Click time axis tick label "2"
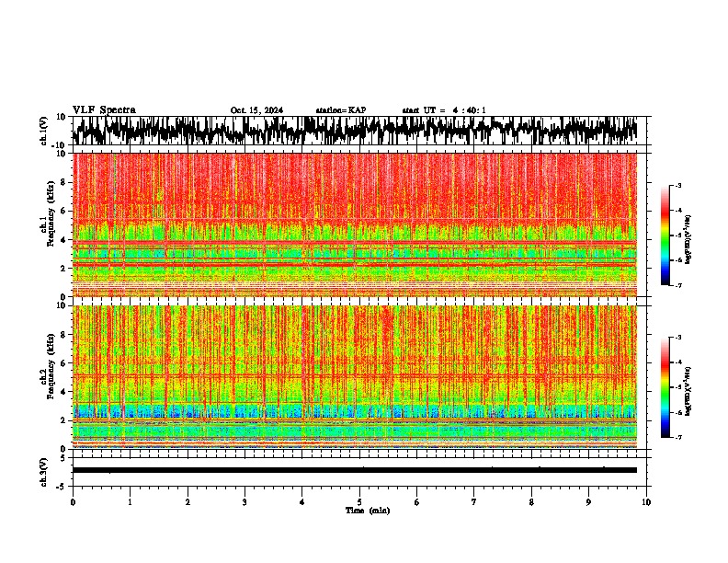728x563 pixels. [188, 502]
